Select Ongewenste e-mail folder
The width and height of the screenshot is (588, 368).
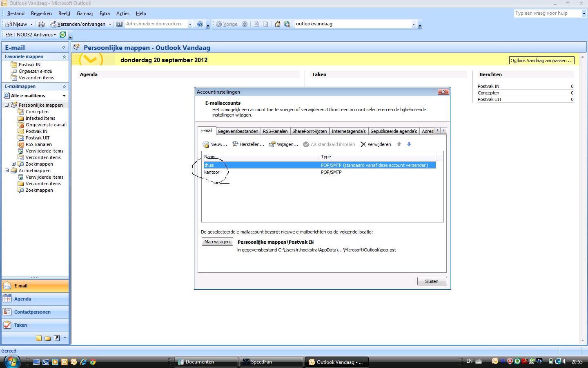tap(46, 125)
